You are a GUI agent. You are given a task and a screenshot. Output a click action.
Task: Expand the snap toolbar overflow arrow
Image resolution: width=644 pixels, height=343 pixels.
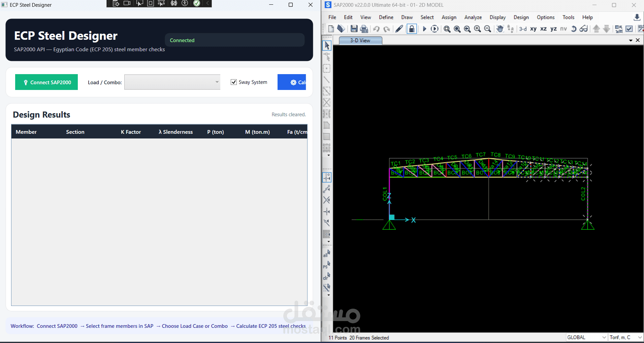tap(328, 242)
